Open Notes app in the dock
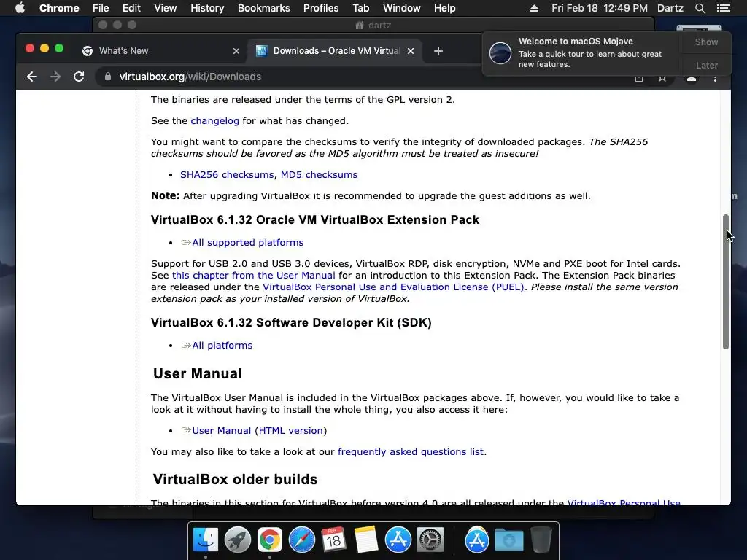This screenshot has width=747, height=560. pos(366,540)
